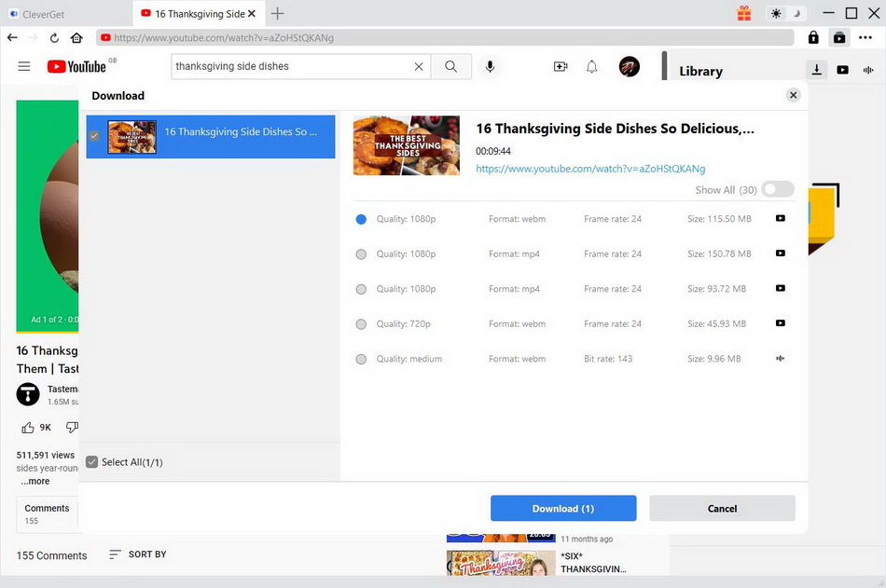Expand description with ...more
This screenshot has height=588, width=886.
[35, 481]
